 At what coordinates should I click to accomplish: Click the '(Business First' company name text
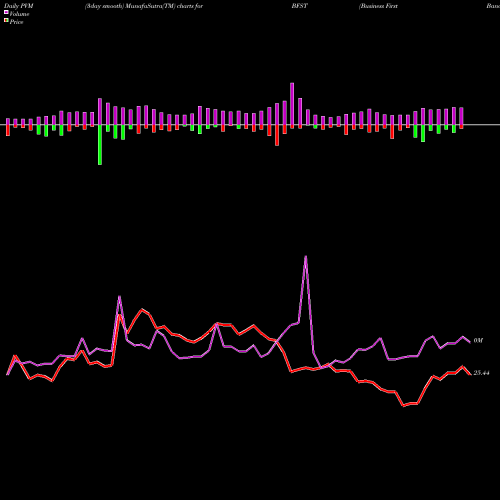pyautogui.click(x=378, y=6)
